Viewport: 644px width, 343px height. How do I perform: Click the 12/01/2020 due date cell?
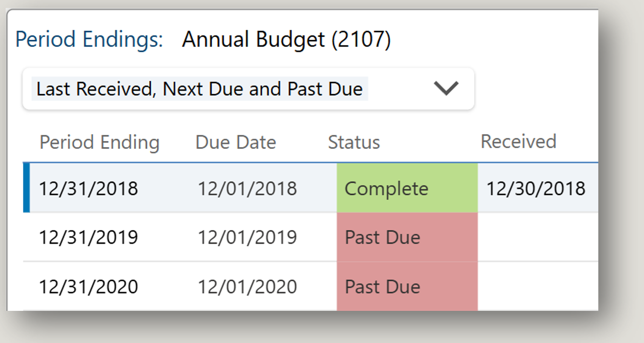coord(247,286)
